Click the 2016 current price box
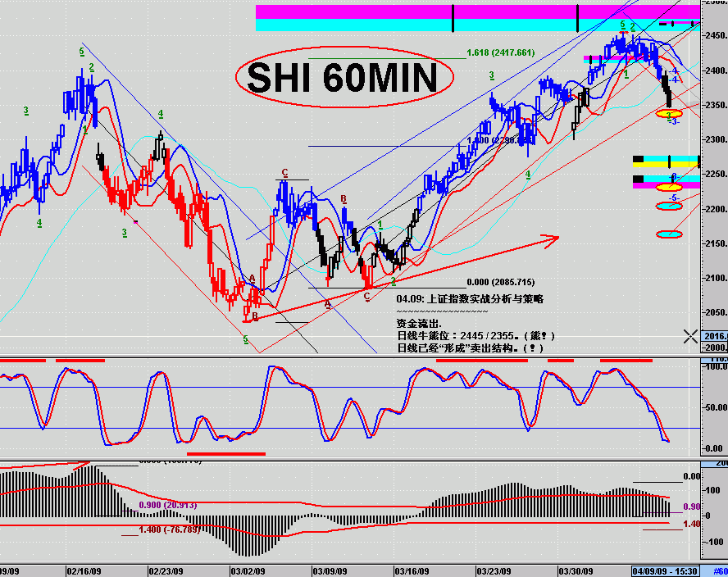Viewport: 728px width, 577px height. click(715, 336)
